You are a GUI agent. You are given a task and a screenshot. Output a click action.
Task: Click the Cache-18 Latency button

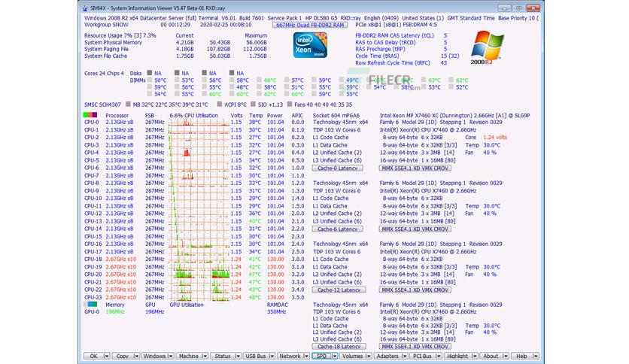click(x=339, y=347)
